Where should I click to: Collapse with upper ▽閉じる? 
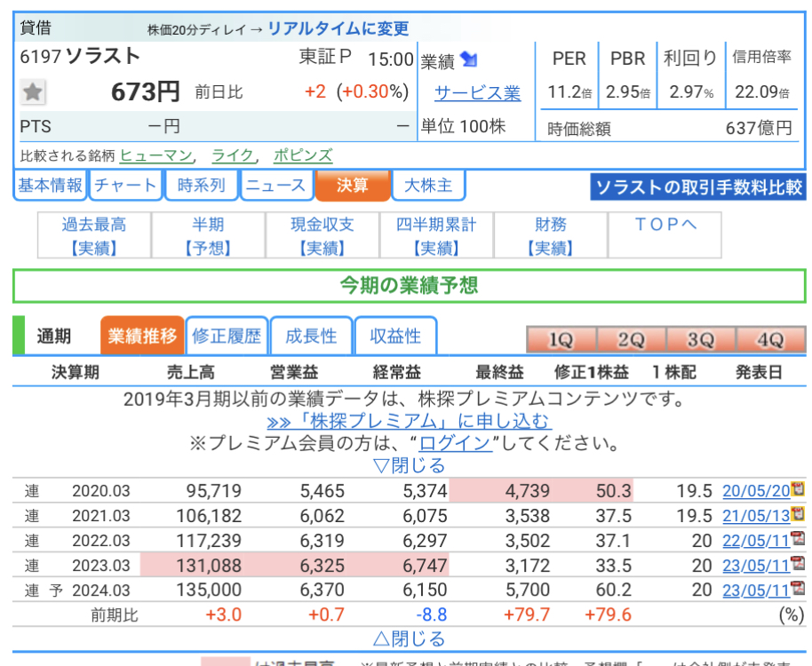[x=409, y=465]
